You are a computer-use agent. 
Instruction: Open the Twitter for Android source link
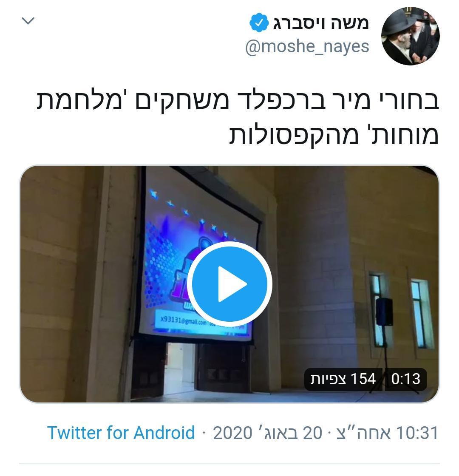click(121, 433)
